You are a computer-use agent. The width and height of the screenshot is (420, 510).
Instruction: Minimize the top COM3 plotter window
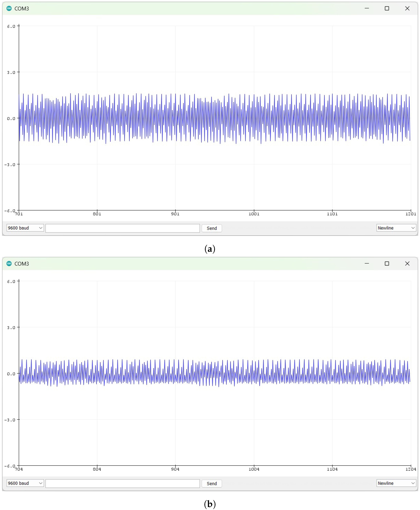366,8
